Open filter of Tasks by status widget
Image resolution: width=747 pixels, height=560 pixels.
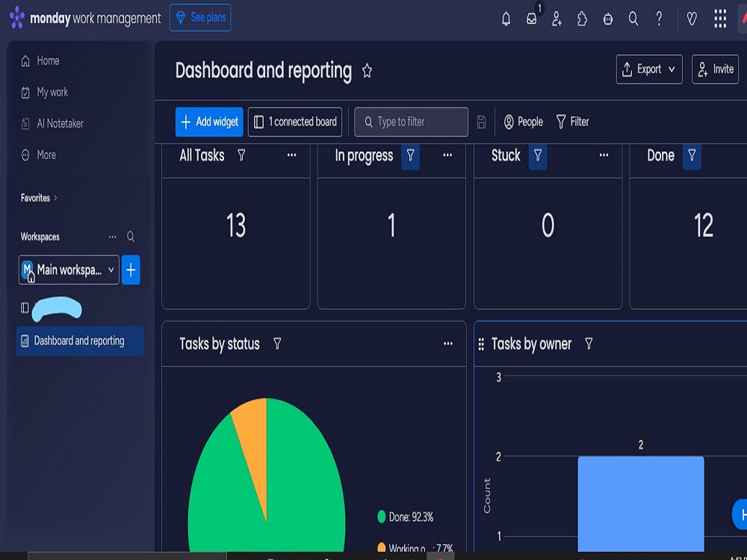[277, 343]
